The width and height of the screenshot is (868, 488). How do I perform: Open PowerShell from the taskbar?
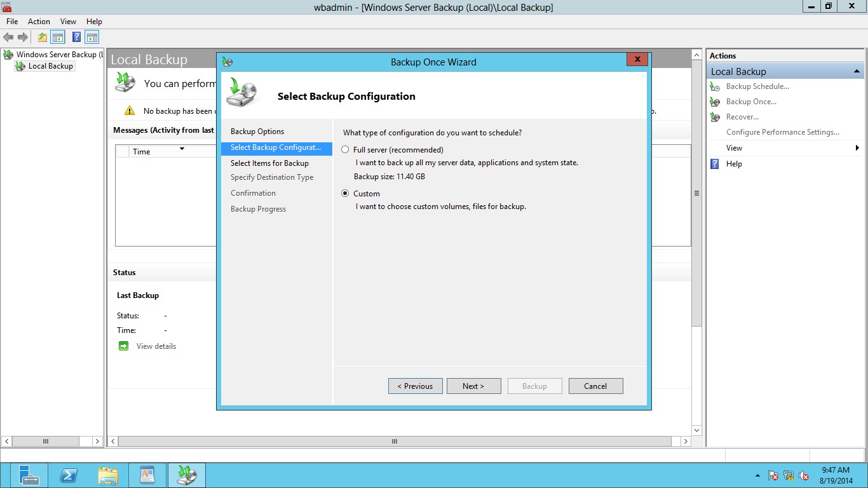(69, 475)
